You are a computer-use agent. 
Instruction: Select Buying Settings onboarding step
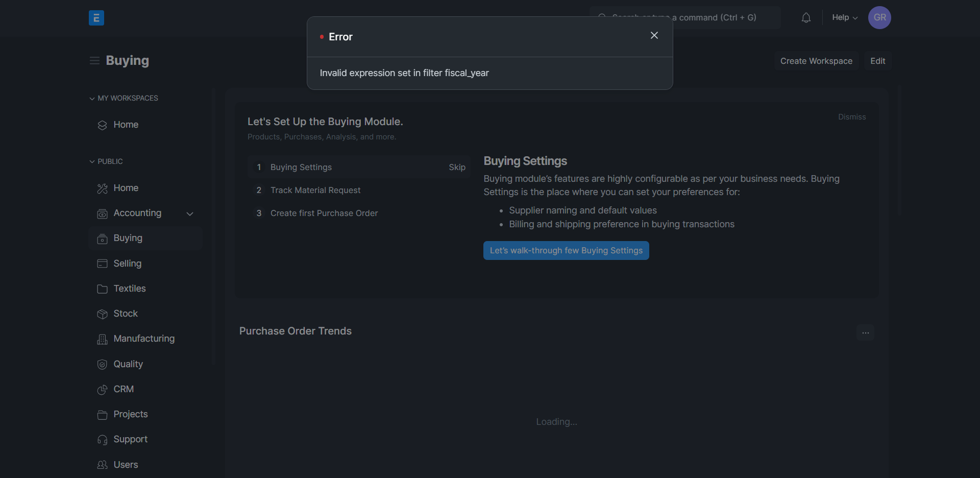359,167
